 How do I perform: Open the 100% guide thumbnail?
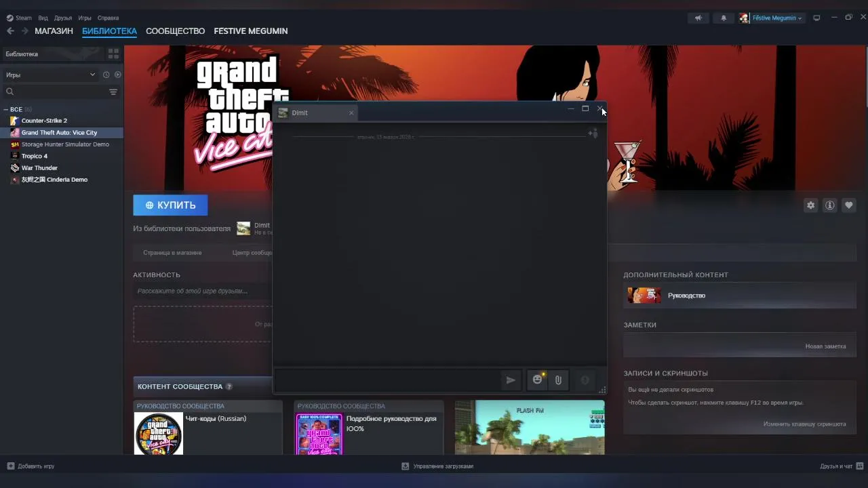(319, 434)
